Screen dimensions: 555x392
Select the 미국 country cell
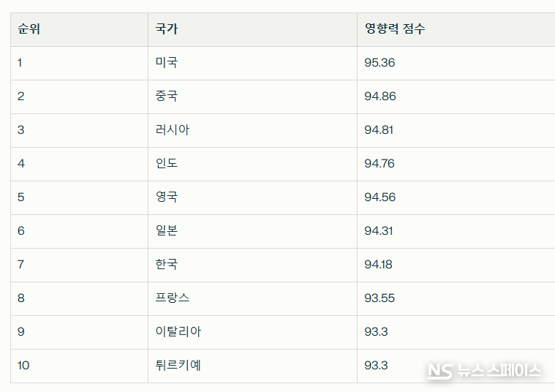[x=167, y=63]
